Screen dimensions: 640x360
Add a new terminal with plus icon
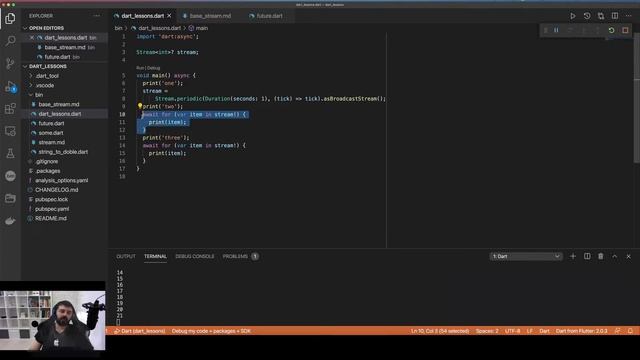[573, 256]
